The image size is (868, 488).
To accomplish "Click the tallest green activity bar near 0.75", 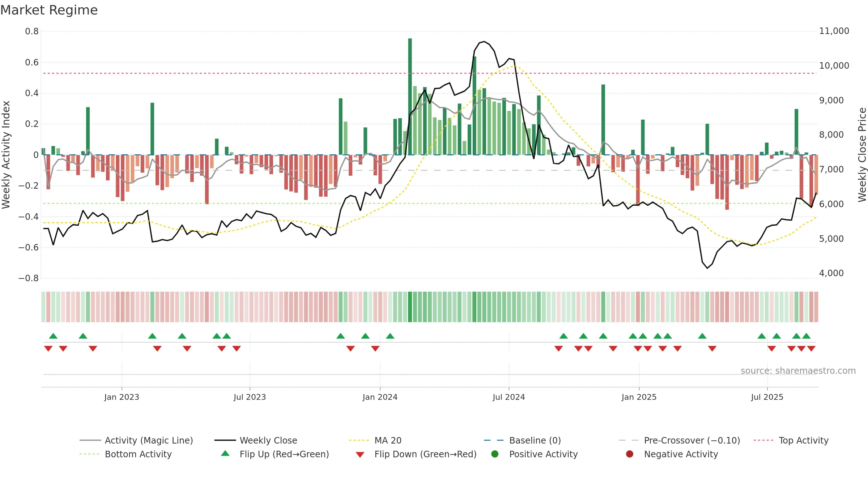I will coord(410,97).
